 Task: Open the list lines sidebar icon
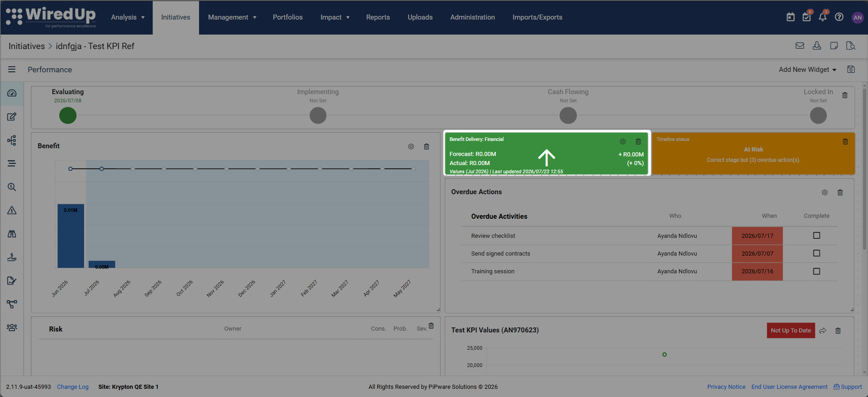pyautogui.click(x=12, y=163)
